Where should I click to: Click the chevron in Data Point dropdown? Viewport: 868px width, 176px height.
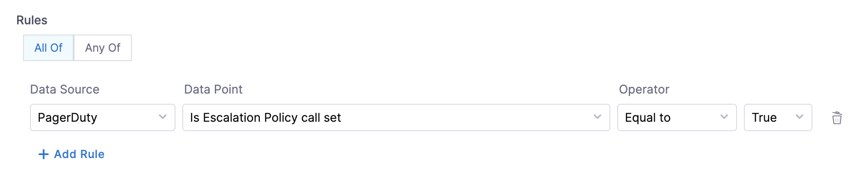(x=597, y=117)
